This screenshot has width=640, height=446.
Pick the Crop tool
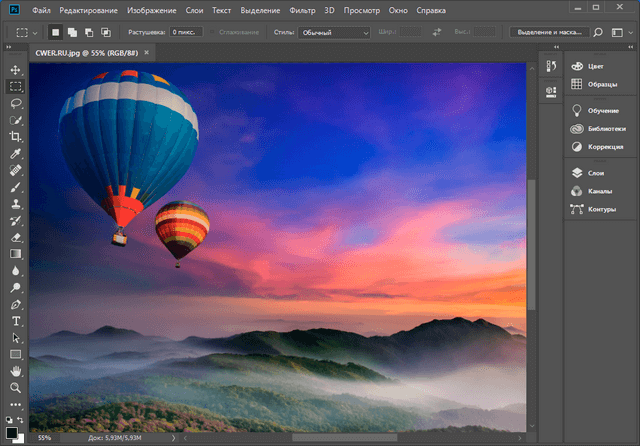(16, 136)
